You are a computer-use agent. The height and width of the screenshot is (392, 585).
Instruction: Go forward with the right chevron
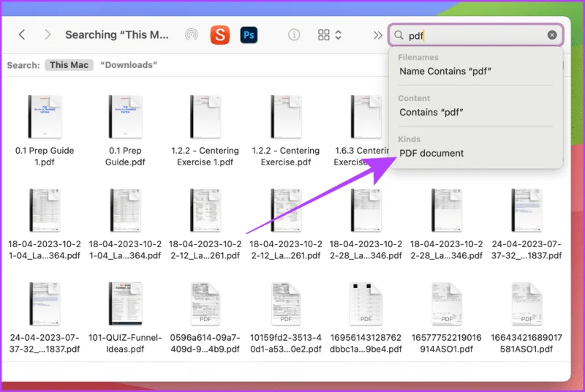[x=48, y=35]
